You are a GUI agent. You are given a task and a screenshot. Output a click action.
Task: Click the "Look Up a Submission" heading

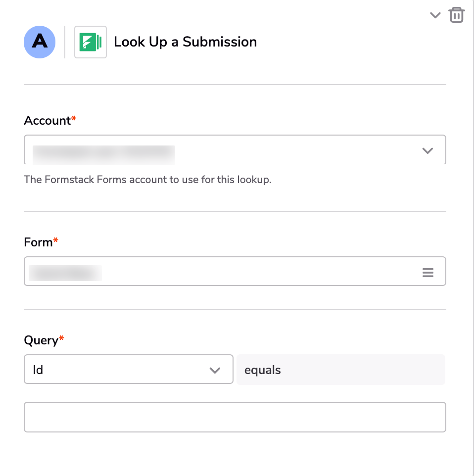tap(185, 42)
